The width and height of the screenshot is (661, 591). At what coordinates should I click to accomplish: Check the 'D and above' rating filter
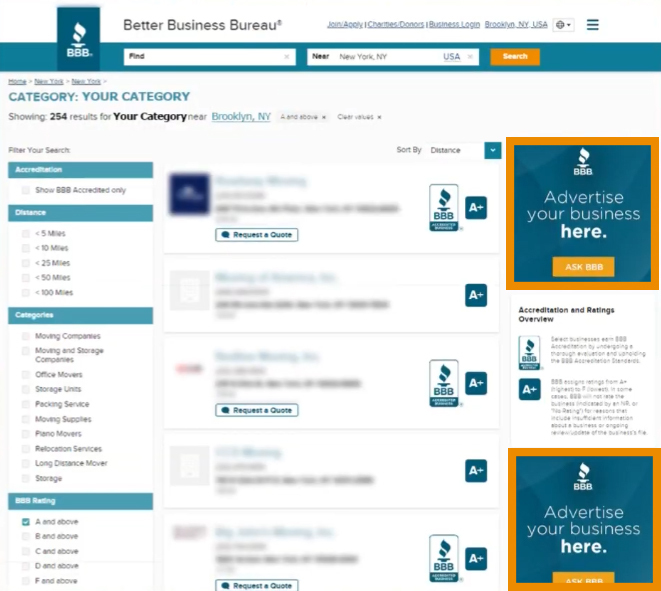point(26,566)
